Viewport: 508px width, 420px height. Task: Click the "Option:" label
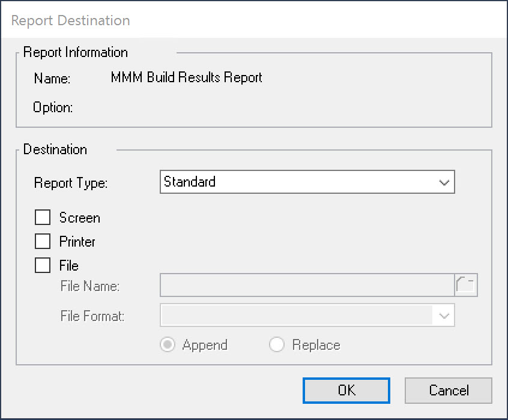(53, 108)
